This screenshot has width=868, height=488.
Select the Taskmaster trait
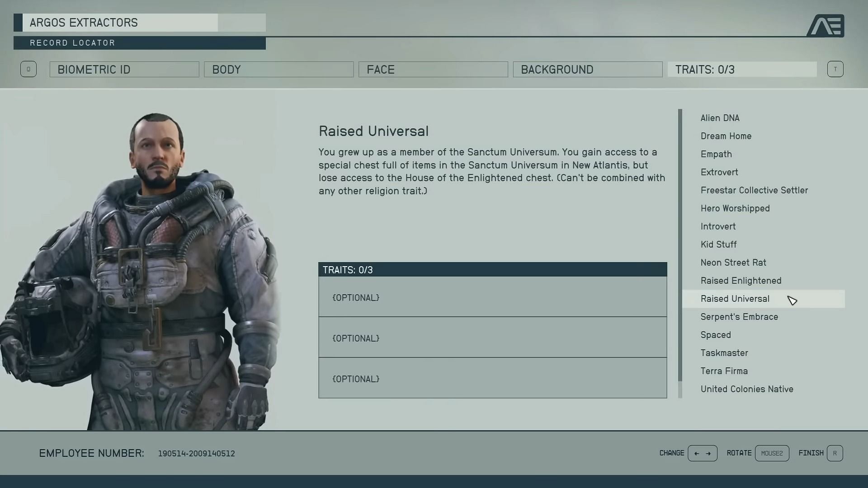(724, 353)
